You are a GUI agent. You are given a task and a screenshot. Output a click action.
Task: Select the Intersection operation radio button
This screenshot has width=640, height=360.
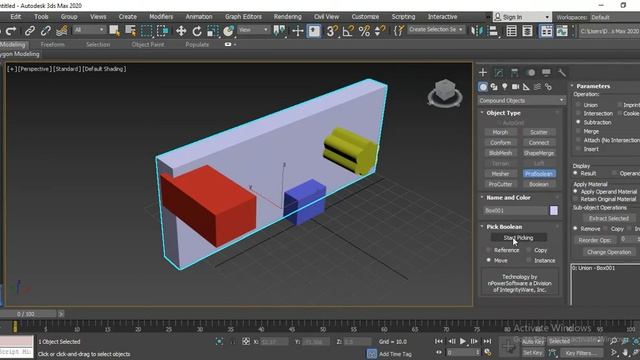[x=578, y=113]
